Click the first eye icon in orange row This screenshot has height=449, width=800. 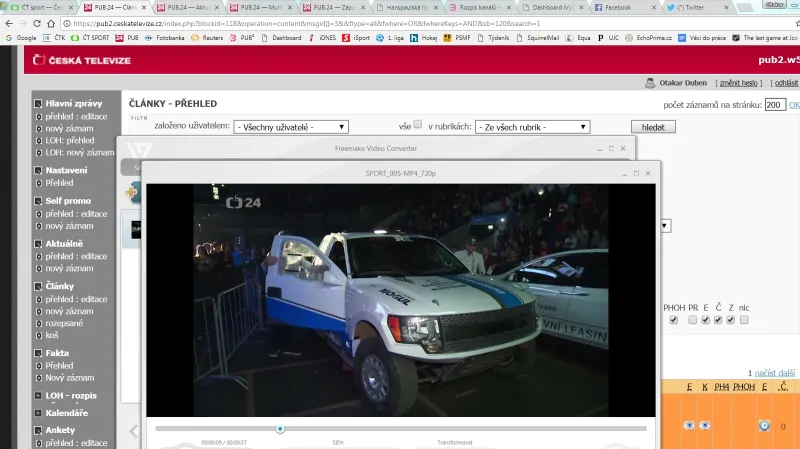pos(689,426)
